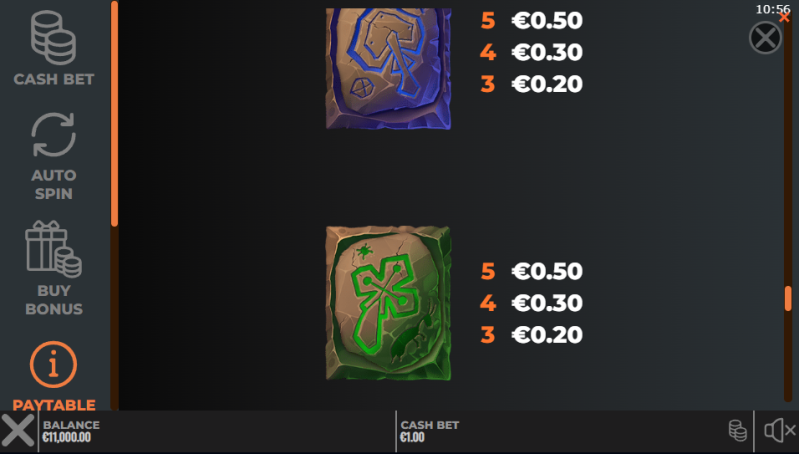Open the Cash Bet coins icon in sidebar

[54, 37]
